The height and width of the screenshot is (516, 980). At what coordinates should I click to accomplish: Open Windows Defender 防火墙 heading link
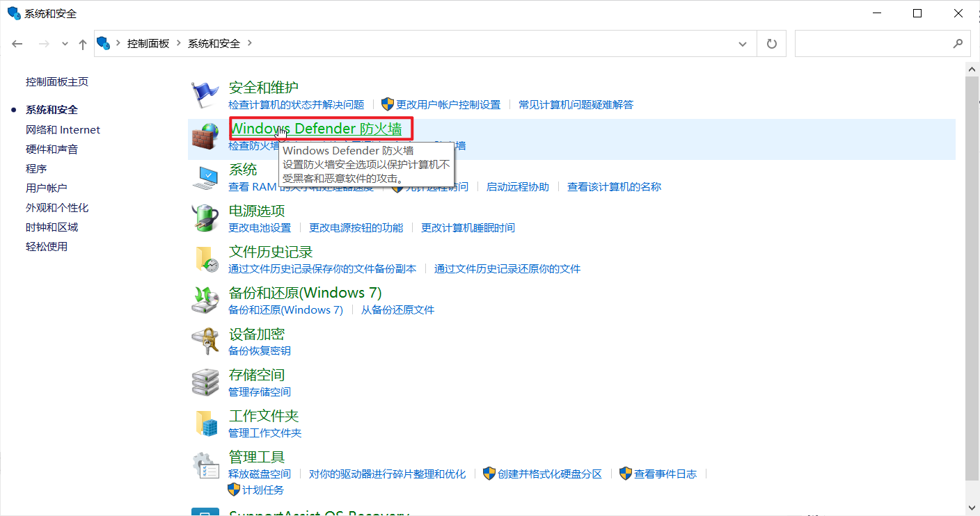click(x=316, y=129)
